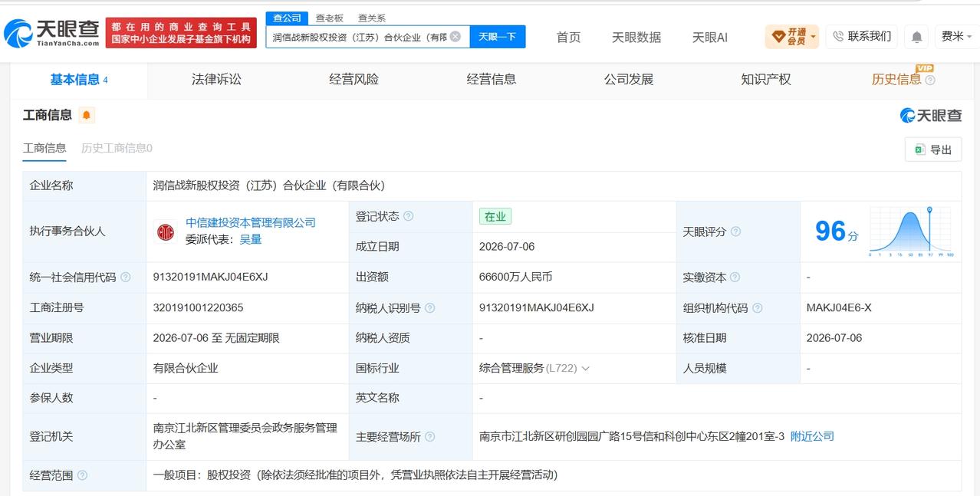The width and height of the screenshot is (980, 496).
Task: Click help icon beside 实缴资本
Action: click(x=735, y=278)
